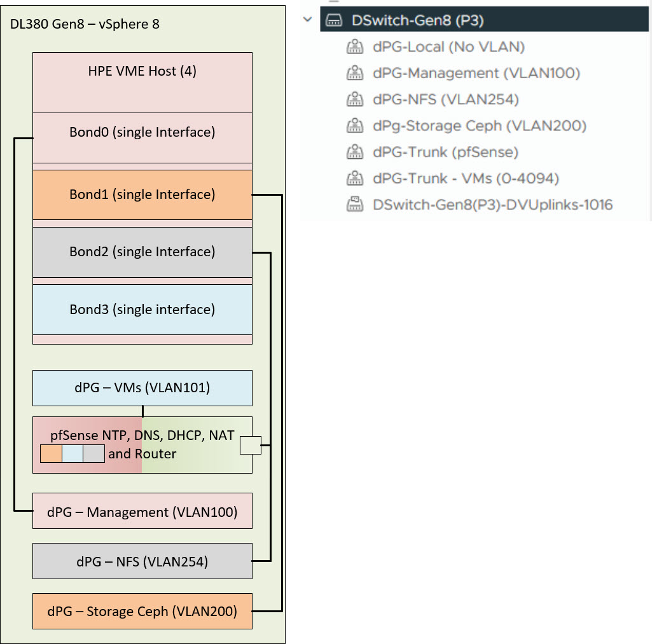This screenshot has width=652, height=644.
Task: Select dPG-Trunk - VMs (0-4094) label
Action: point(466,178)
